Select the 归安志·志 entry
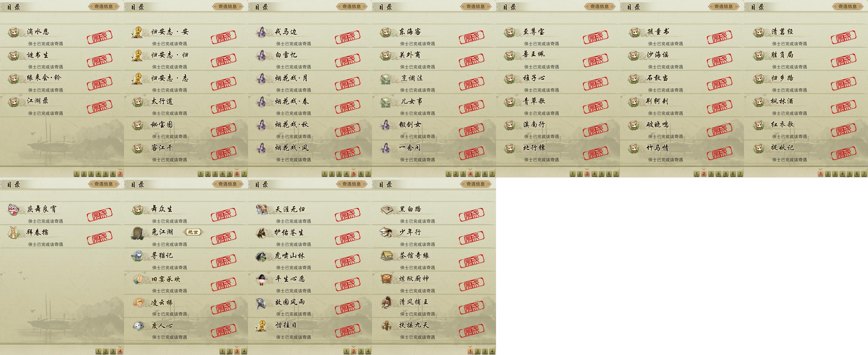 186,82
